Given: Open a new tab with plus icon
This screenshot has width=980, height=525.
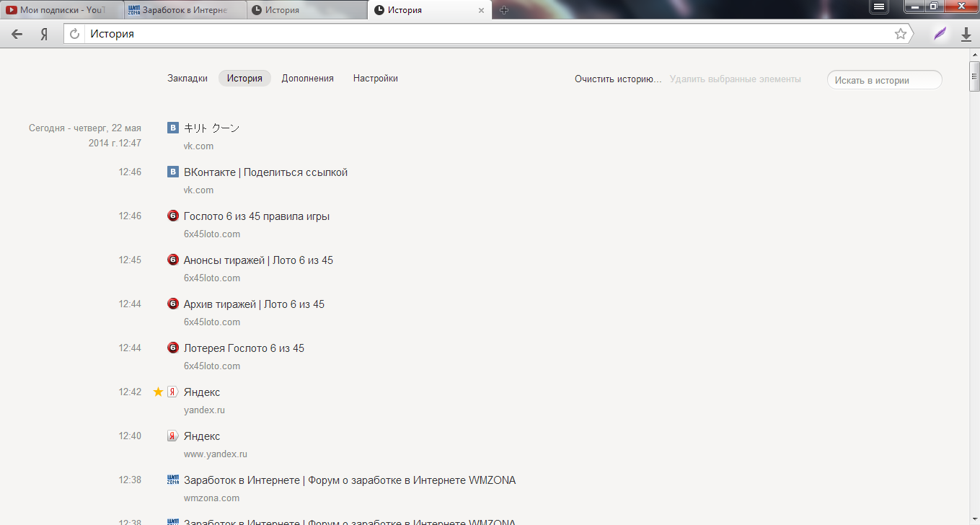Looking at the screenshot, I should tap(504, 10).
